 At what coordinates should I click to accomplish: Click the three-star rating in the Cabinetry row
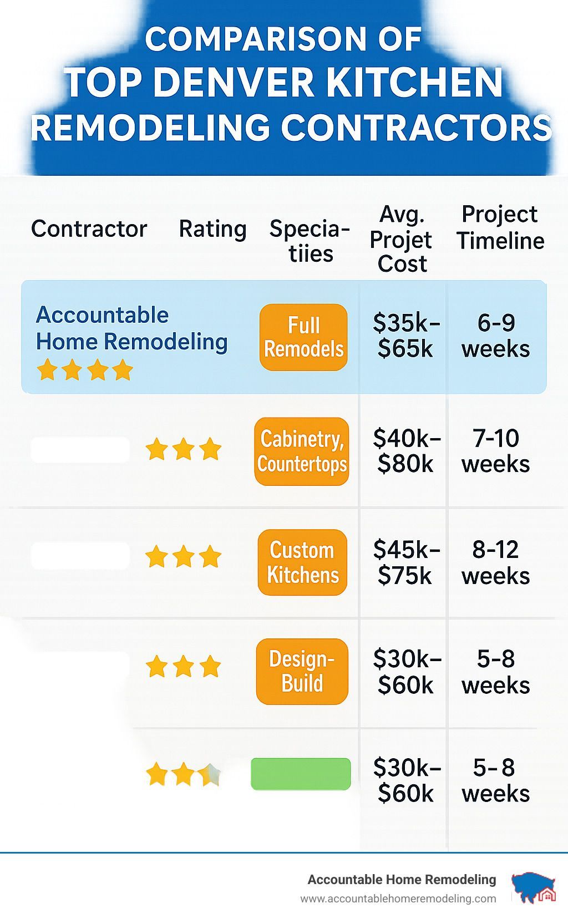(x=184, y=449)
